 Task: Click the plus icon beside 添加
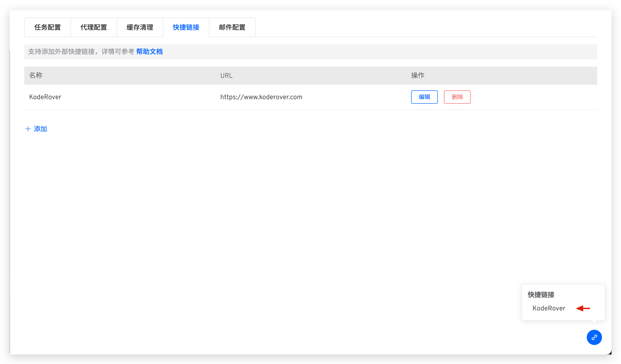[28, 129]
